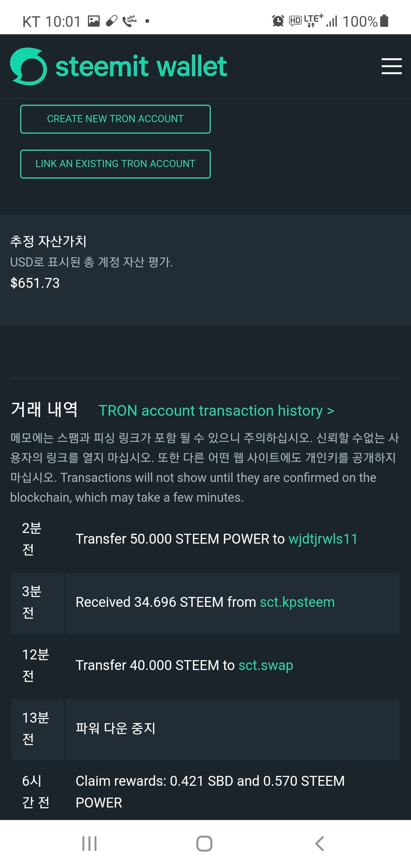
Task: Tap Android home navigation button
Action: coord(204,844)
